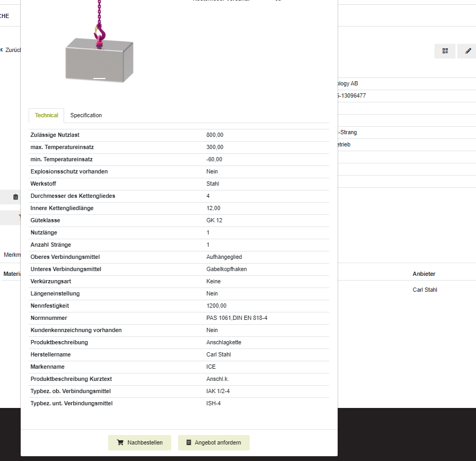
Task: Click the white carousel indicator on the image
Action: point(99,79)
